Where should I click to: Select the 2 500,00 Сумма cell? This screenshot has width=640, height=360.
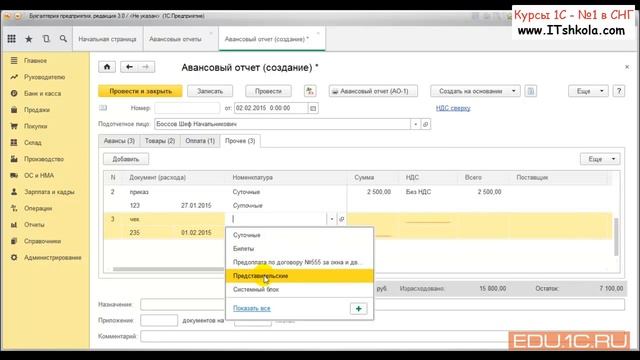click(x=372, y=192)
